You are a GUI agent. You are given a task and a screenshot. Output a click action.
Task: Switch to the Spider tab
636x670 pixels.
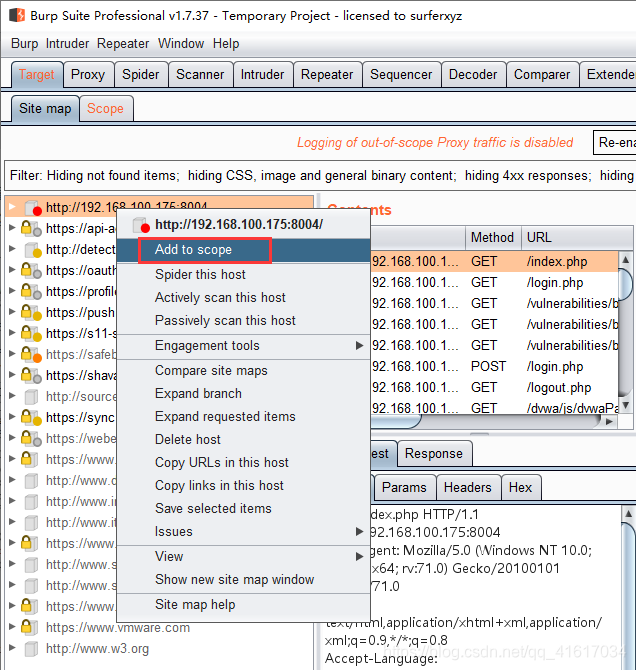tap(141, 75)
